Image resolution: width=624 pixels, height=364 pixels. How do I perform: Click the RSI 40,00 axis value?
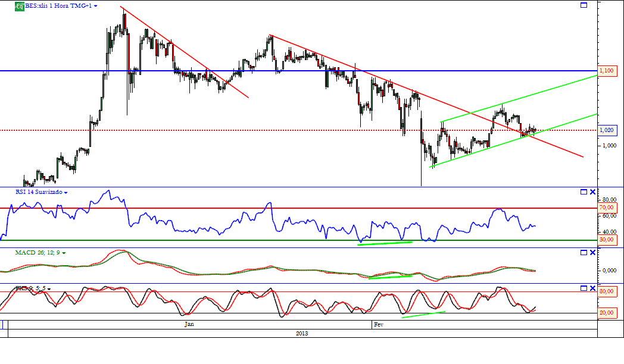[609, 232]
